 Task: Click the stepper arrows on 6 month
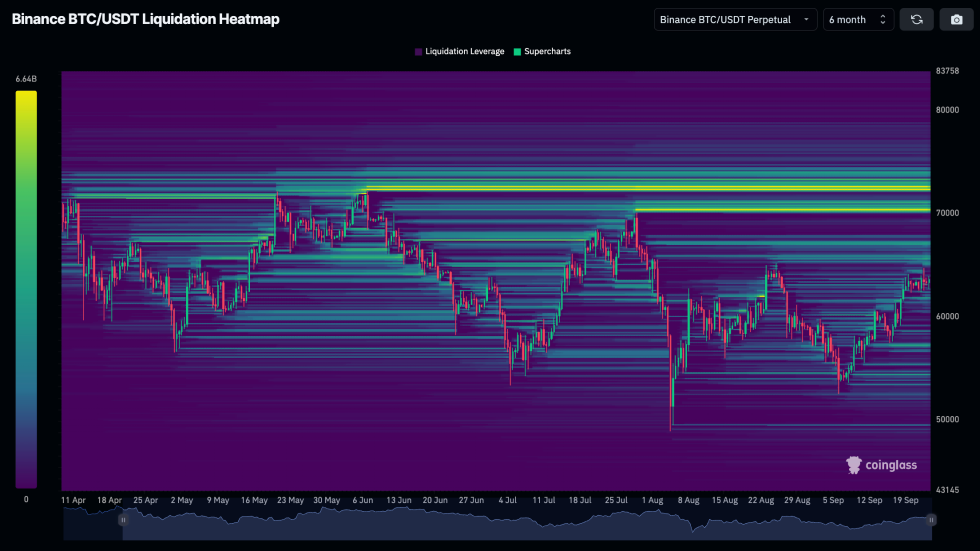point(882,19)
